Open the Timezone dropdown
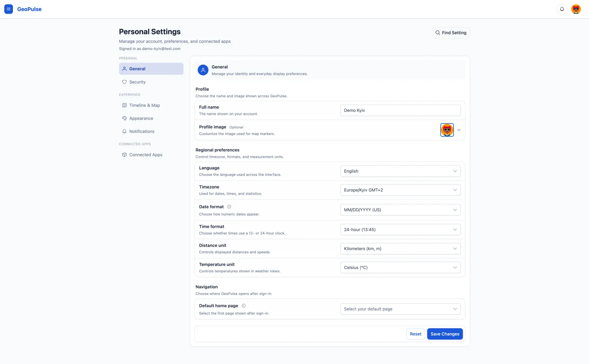This screenshot has width=589, height=364. coord(400,190)
